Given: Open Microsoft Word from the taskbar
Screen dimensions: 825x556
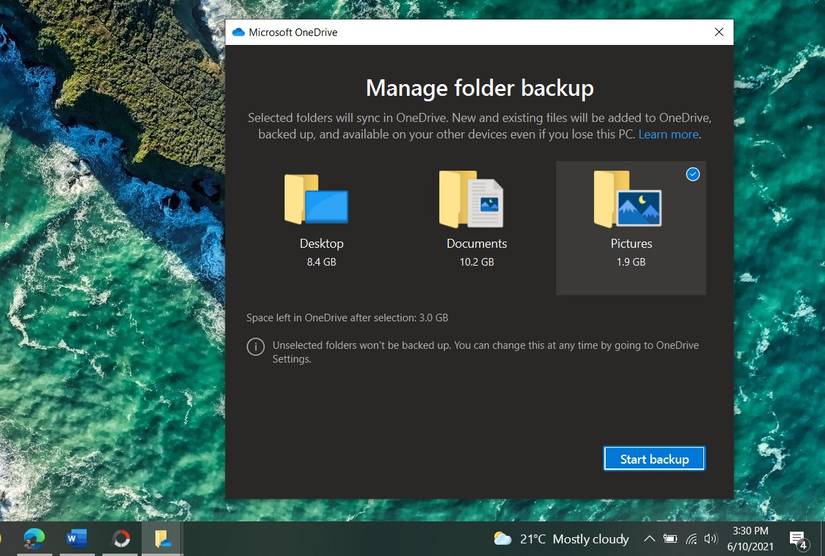Looking at the screenshot, I should click(77, 539).
